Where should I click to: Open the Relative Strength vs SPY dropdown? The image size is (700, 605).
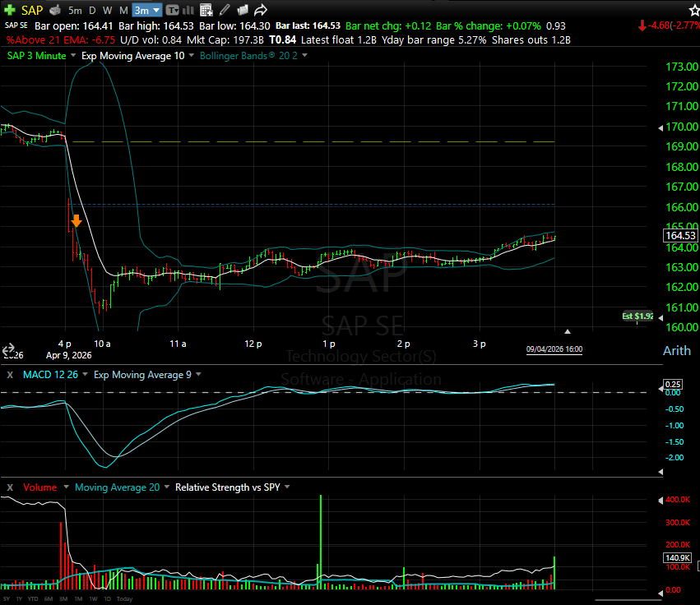click(x=287, y=487)
